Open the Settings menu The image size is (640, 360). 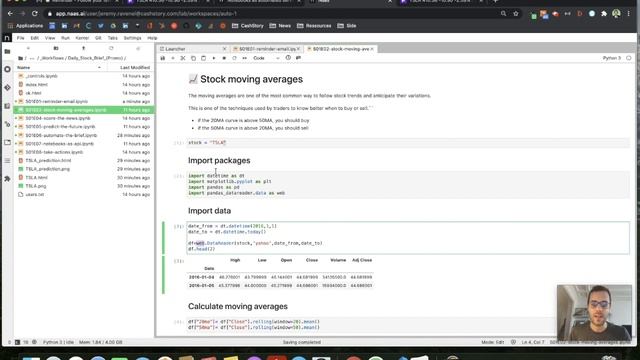pyautogui.click(x=132, y=38)
